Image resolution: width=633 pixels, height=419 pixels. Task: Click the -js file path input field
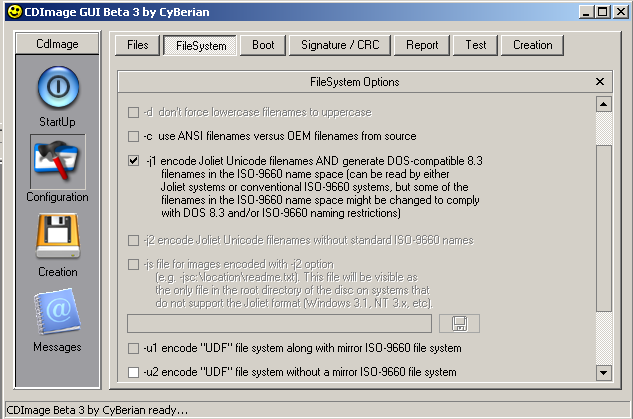[x=279, y=324]
